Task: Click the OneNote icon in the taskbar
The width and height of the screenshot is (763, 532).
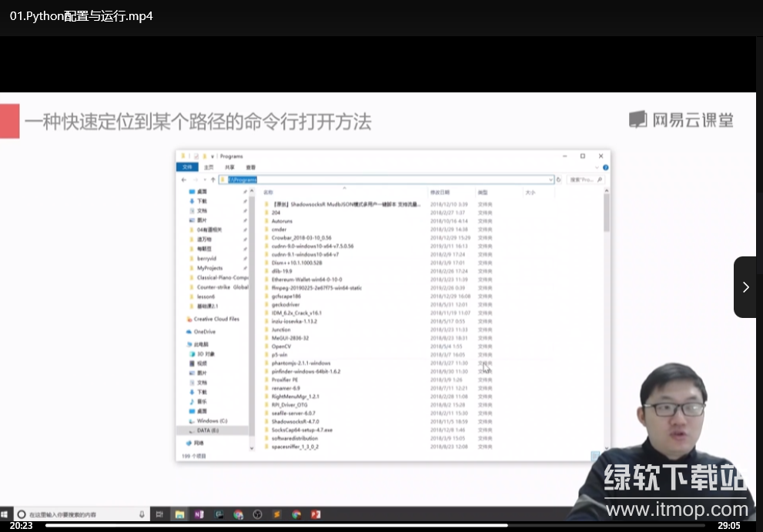Action: 199,514
